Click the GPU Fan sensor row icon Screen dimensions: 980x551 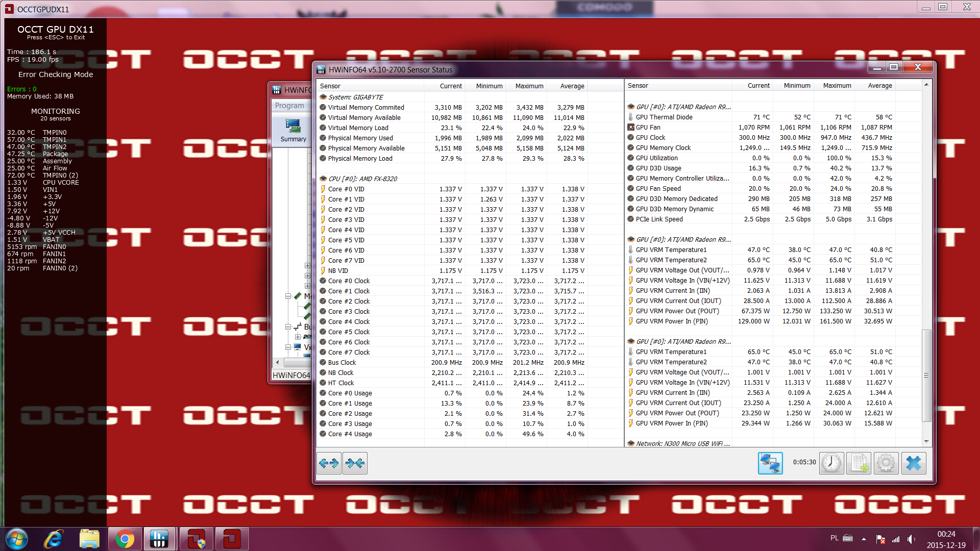[631, 128]
